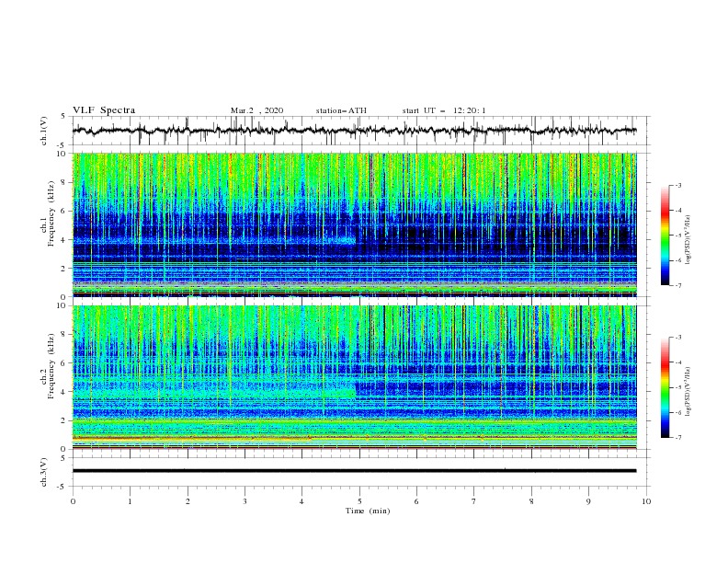
Task: Click the time axis tick label "6"
Action: (x=417, y=501)
